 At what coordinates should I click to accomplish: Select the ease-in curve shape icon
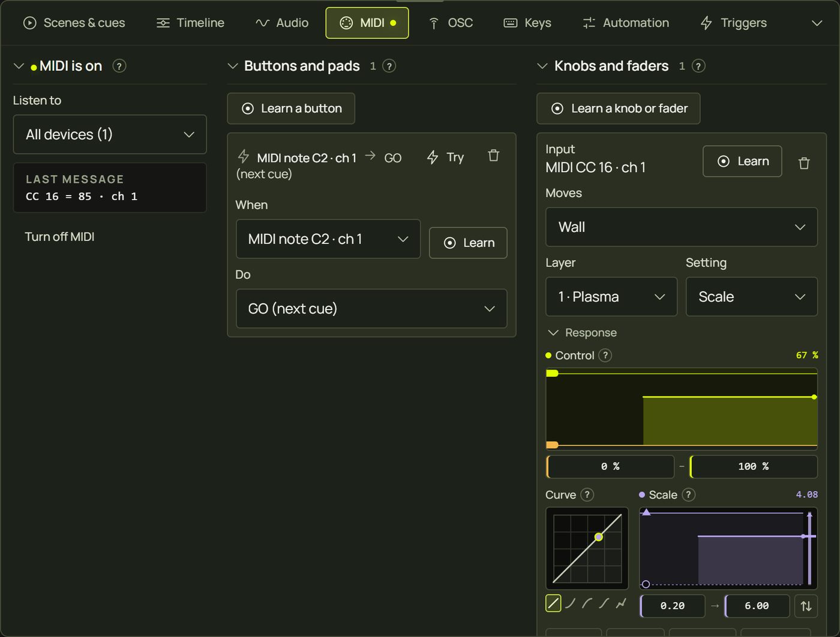tap(571, 603)
